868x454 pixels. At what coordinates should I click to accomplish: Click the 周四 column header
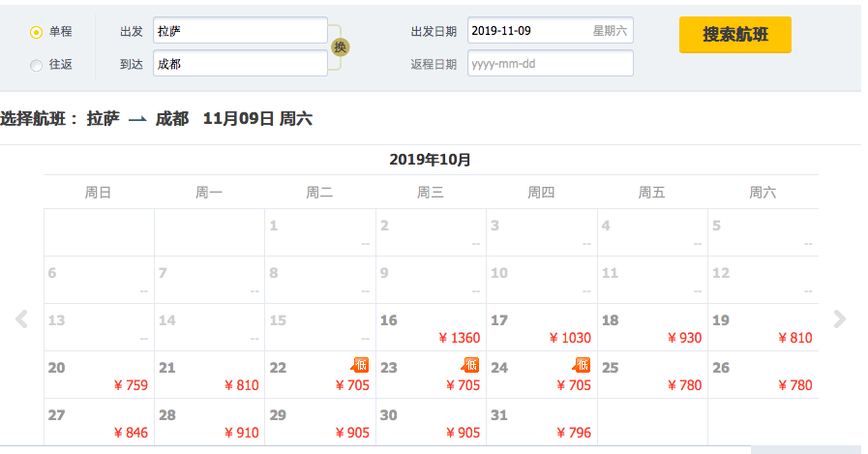[541, 192]
